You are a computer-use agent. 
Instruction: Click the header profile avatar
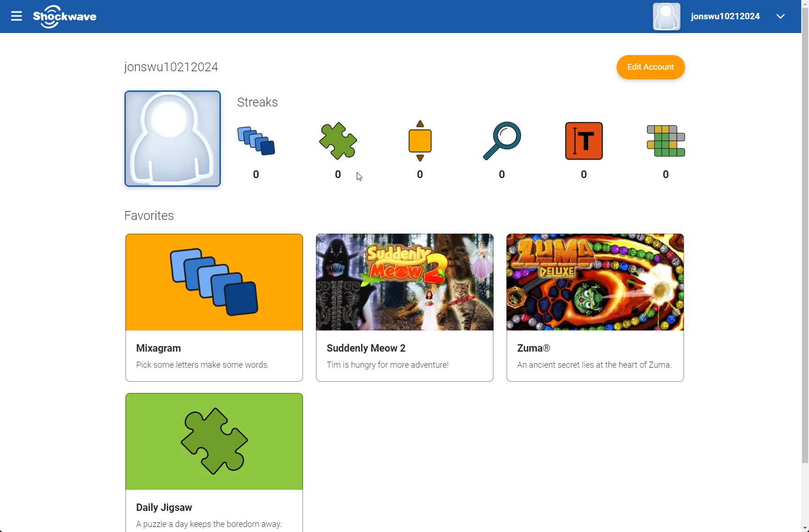pos(666,17)
